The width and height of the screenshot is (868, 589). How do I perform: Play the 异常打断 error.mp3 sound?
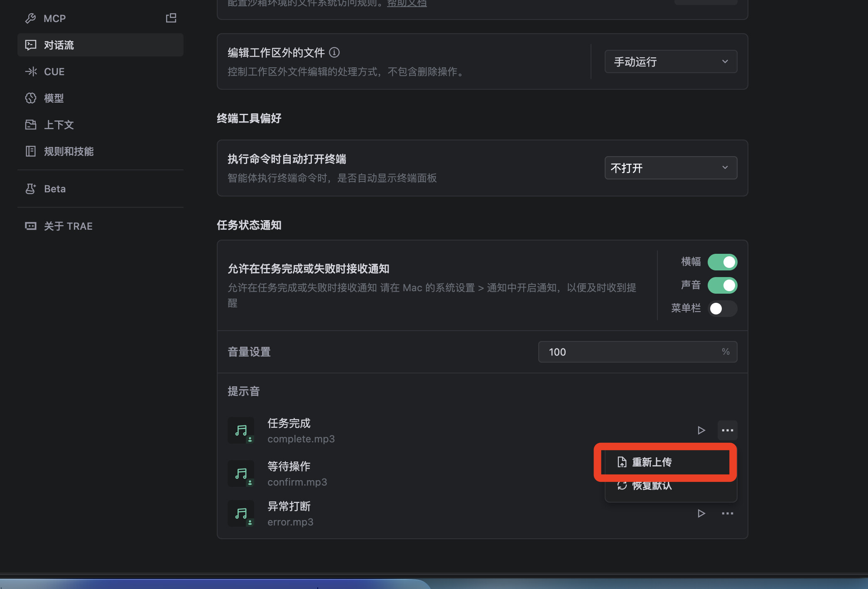coord(701,513)
